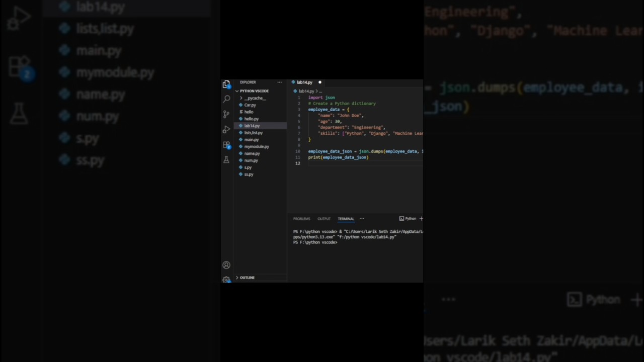
Task: Open Explorer more actions ellipsis
Action: pos(279,82)
